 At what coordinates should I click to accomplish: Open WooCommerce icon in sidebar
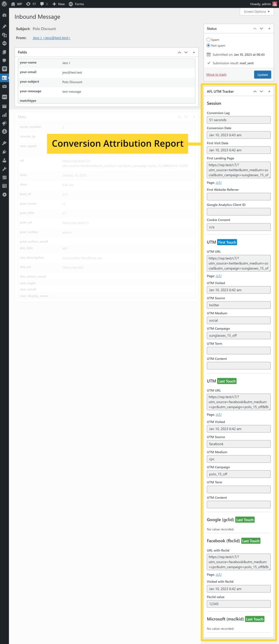(x=4, y=97)
